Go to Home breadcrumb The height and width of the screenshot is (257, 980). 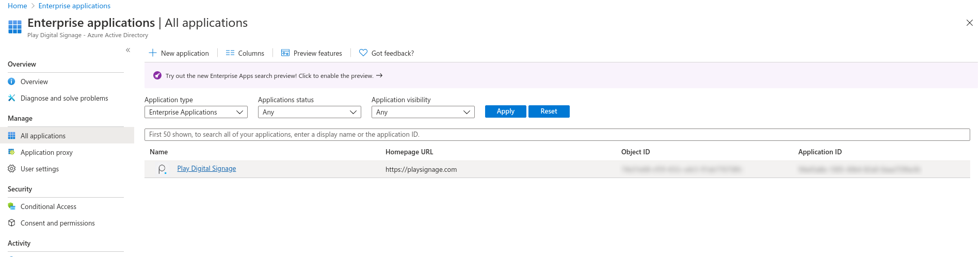18,6
